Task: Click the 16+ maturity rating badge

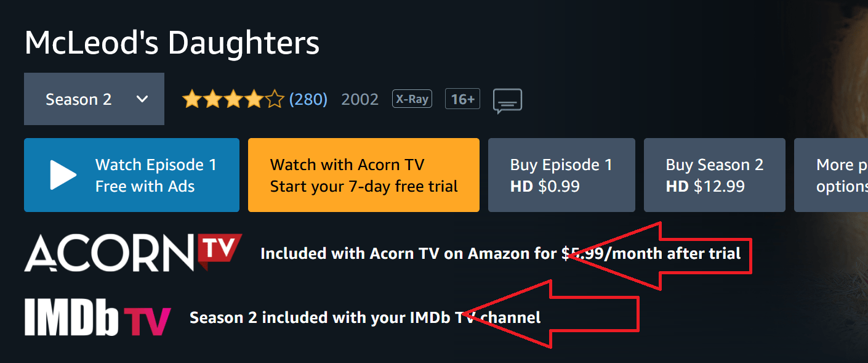Action: [462, 99]
